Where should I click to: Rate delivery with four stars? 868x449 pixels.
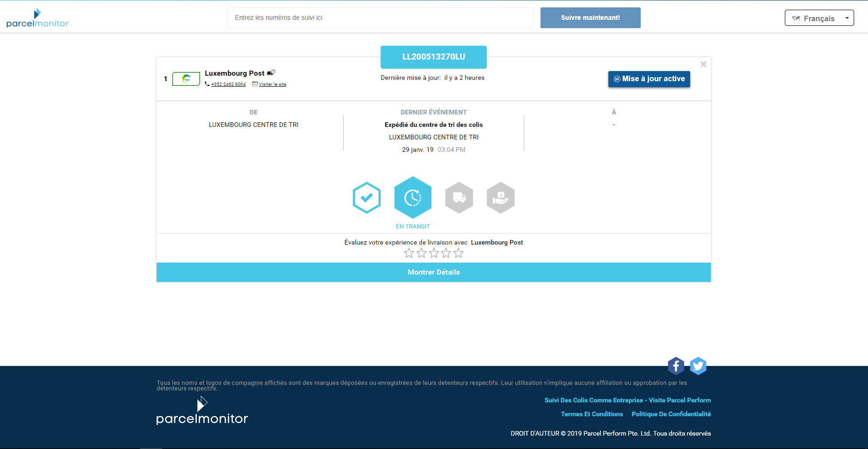click(446, 253)
